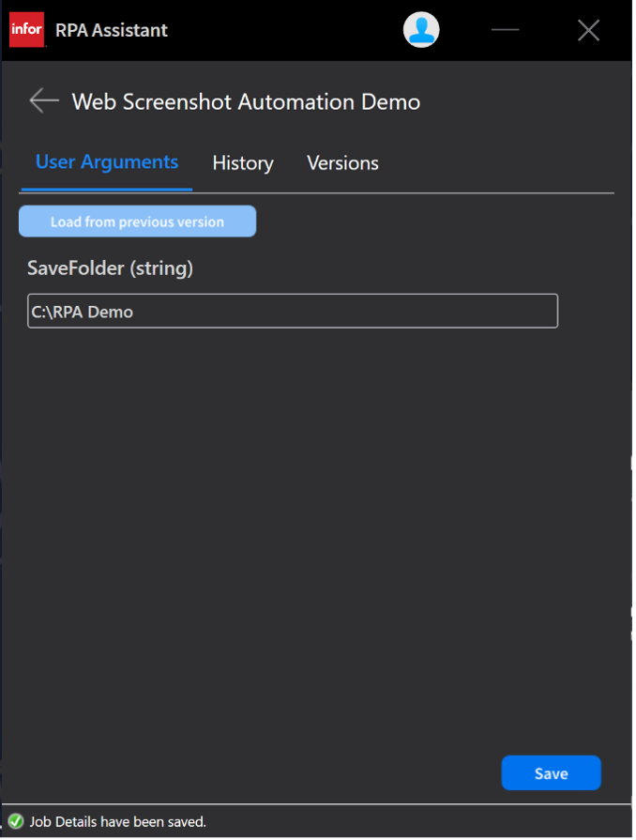Save the job details
The width and height of the screenshot is (636, 840).
(x=551, y=773)
